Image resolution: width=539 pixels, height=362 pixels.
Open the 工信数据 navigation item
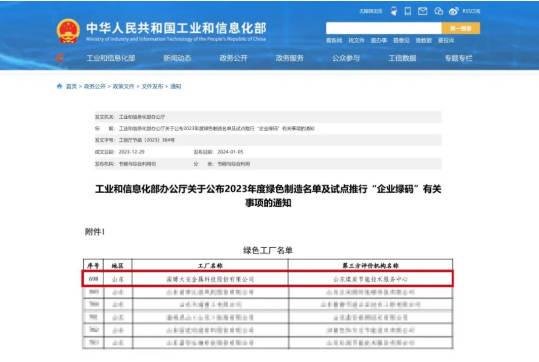pyautogui.click(x=402, y=58)
